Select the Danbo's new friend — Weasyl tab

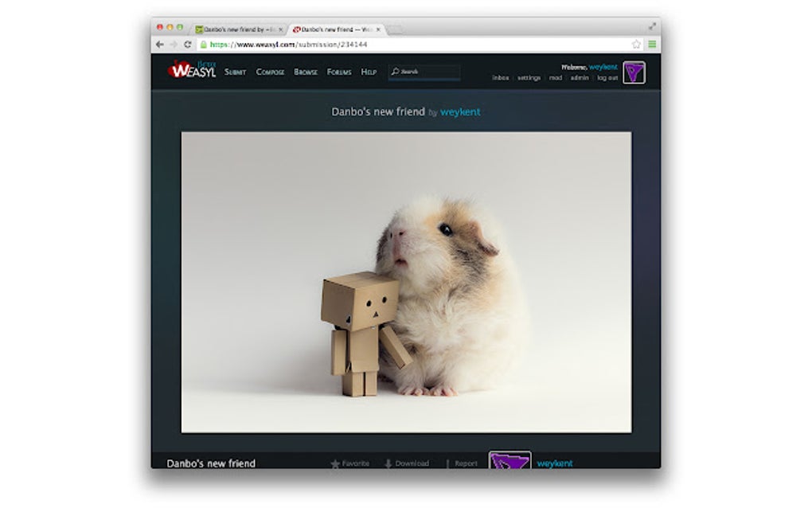coord(337,29)
